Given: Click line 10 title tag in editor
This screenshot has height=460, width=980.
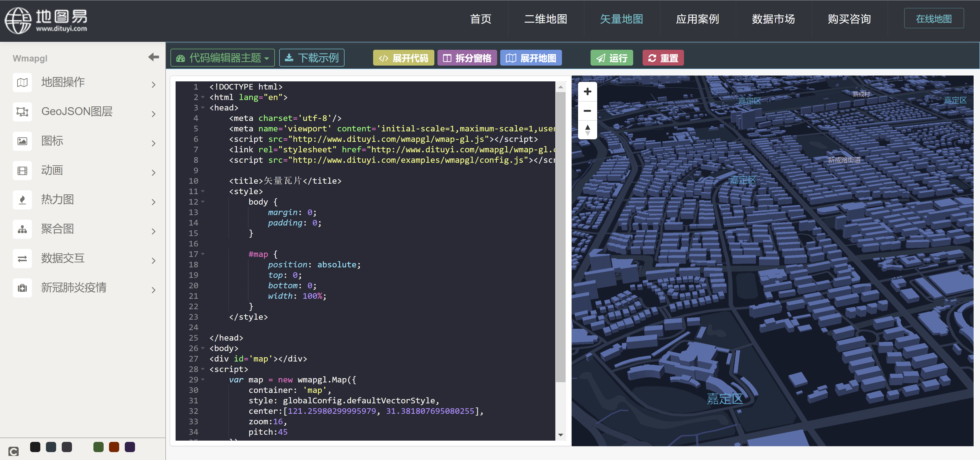Looking at the screenshot, I should (285, 181).
